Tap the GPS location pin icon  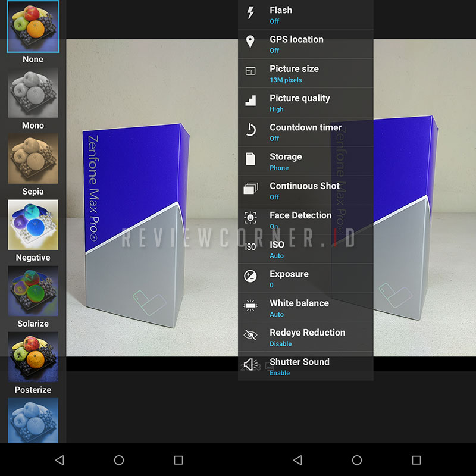tap(250, 42)
